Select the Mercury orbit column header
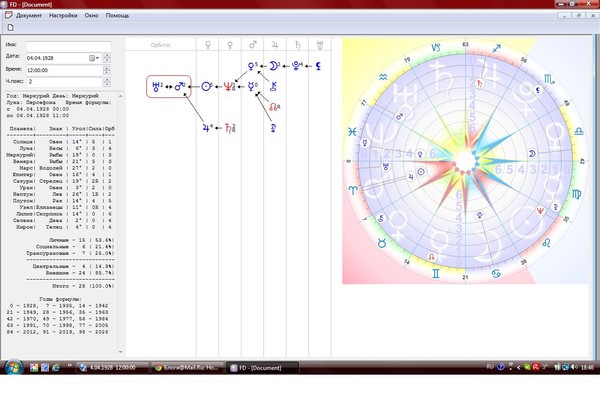This screenshot has height=399, width=600. click(208, 45)
